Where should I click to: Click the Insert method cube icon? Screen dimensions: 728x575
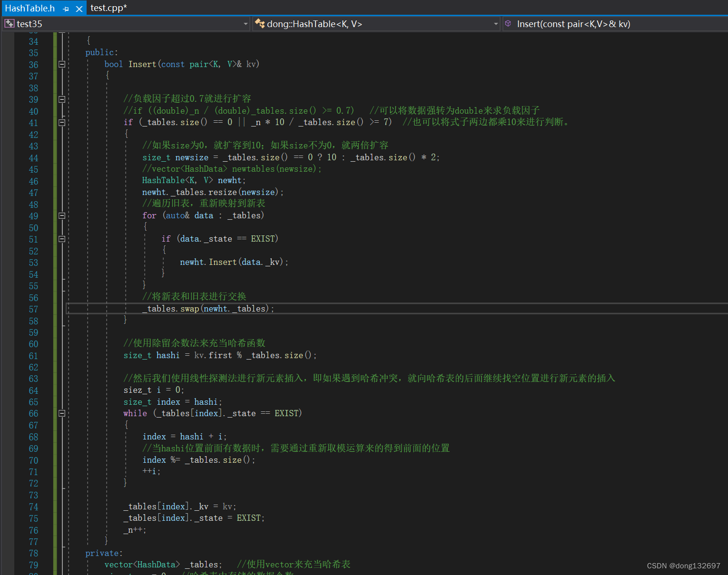coord(508,23)
